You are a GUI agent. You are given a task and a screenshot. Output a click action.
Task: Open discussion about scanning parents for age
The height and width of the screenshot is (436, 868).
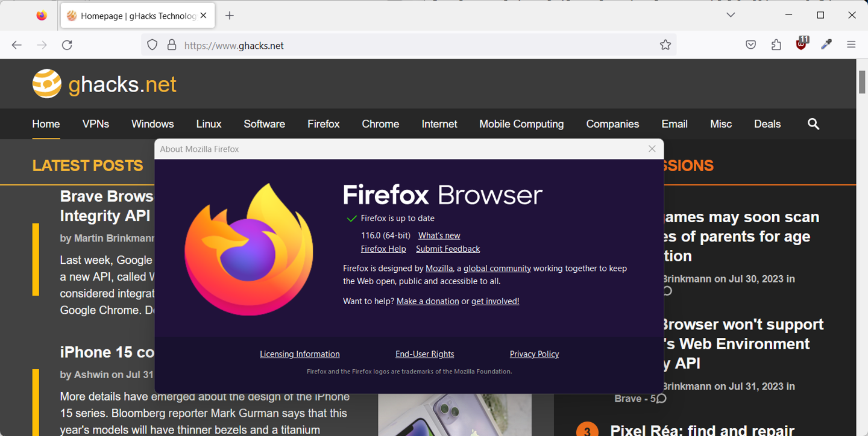point(741,236)
